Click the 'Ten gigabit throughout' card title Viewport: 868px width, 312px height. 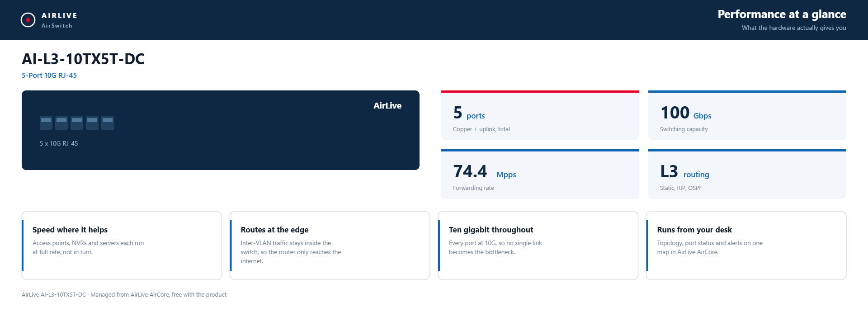tap(491, 230)
